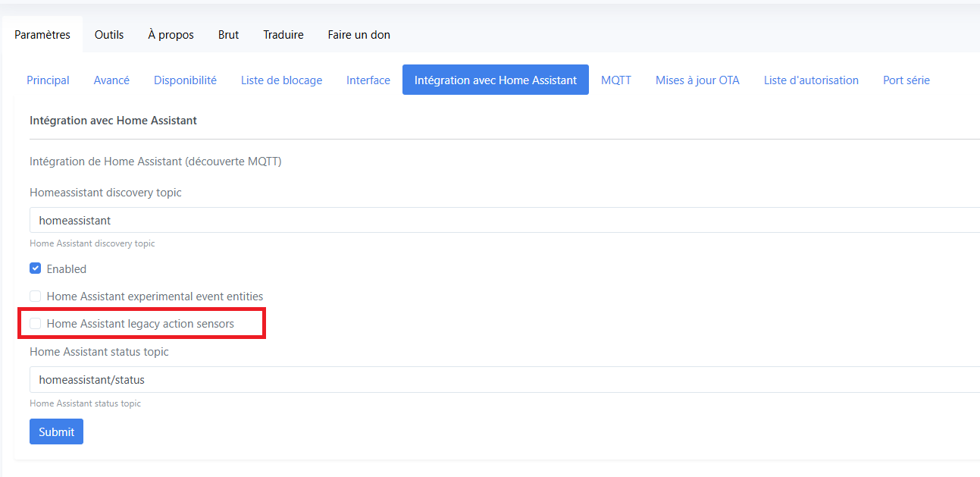980x477 pixels.
Task: Click the small Home Assistant discovery topic hint
Action: (x=92, y=243)
